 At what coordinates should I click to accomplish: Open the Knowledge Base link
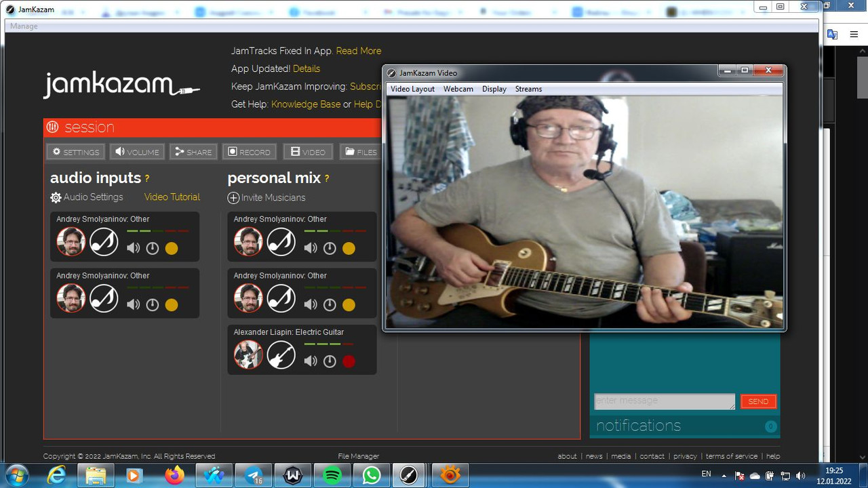pyautogui.click(x=306, y=104)
